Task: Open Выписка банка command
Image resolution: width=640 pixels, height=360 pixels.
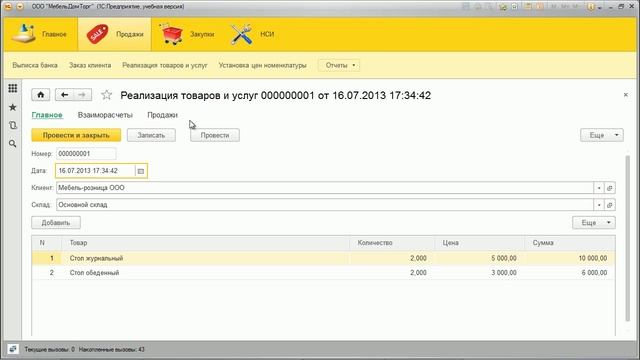Action: coord(35,65)
